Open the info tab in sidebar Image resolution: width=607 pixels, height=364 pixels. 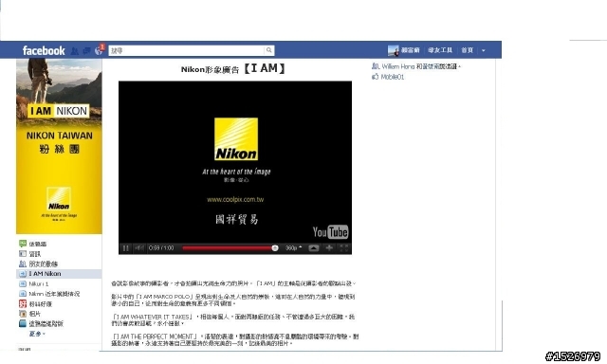[29, 254]
